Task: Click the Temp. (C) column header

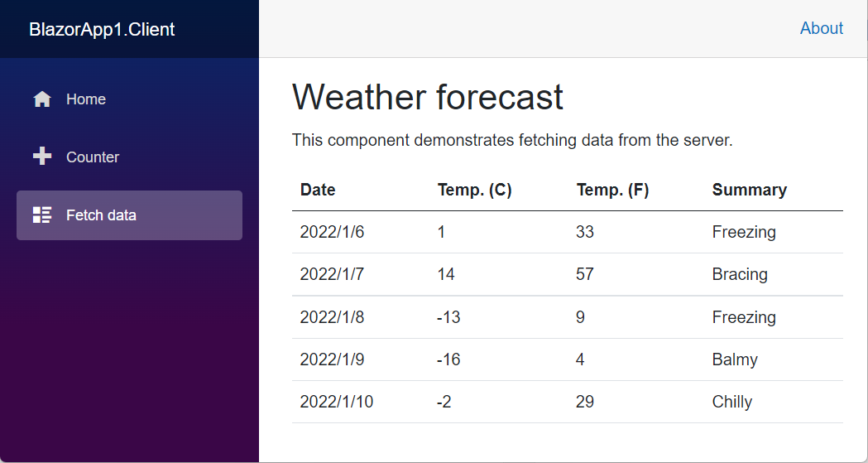Action: [x=474, y=190]
